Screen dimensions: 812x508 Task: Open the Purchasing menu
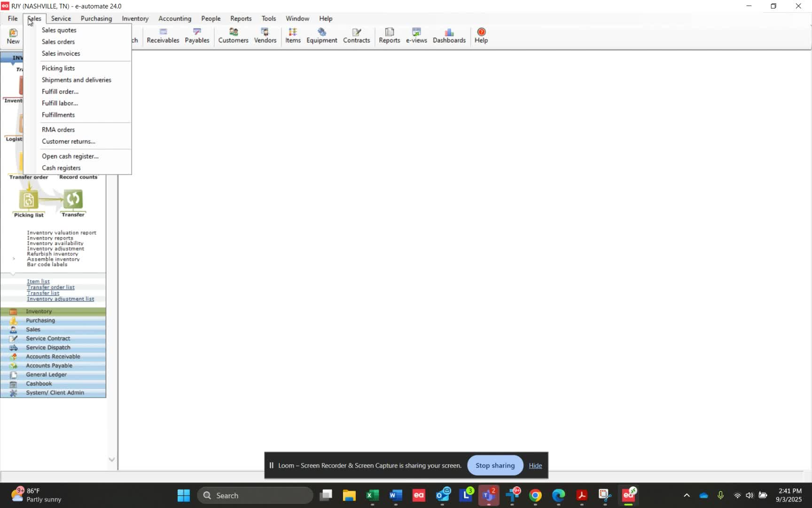(96, 18)
